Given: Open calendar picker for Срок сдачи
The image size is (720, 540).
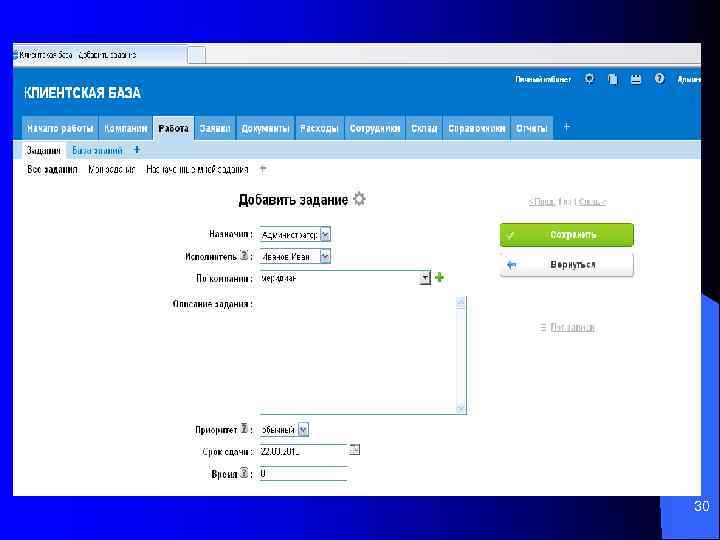Looking at the screenshot, I should (354, 450).
